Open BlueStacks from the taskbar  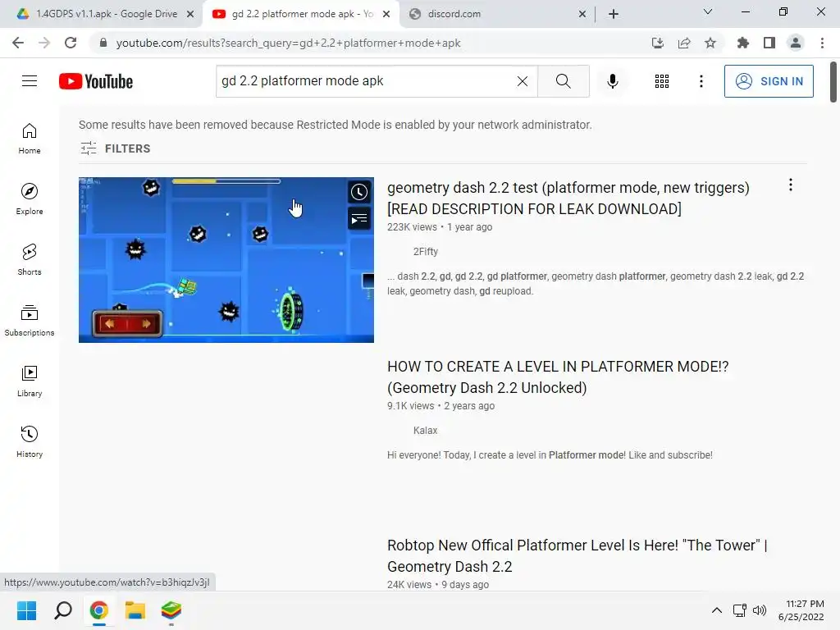coord(171,610)
